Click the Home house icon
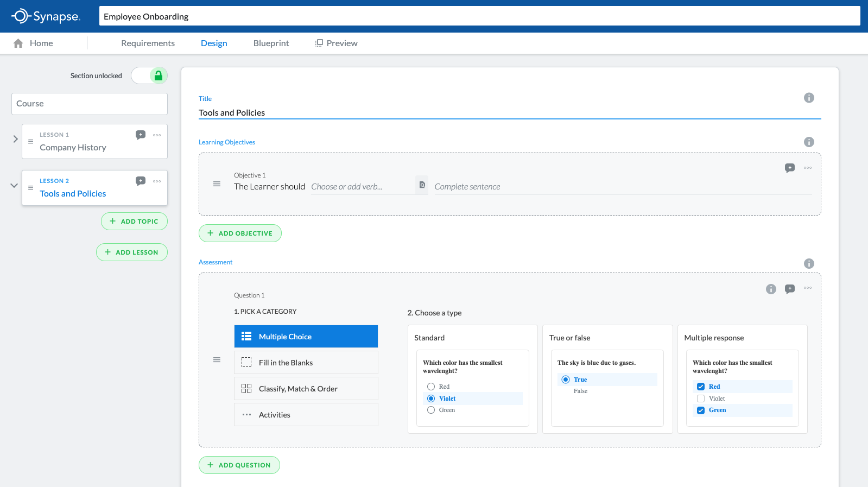 [18, 43]
